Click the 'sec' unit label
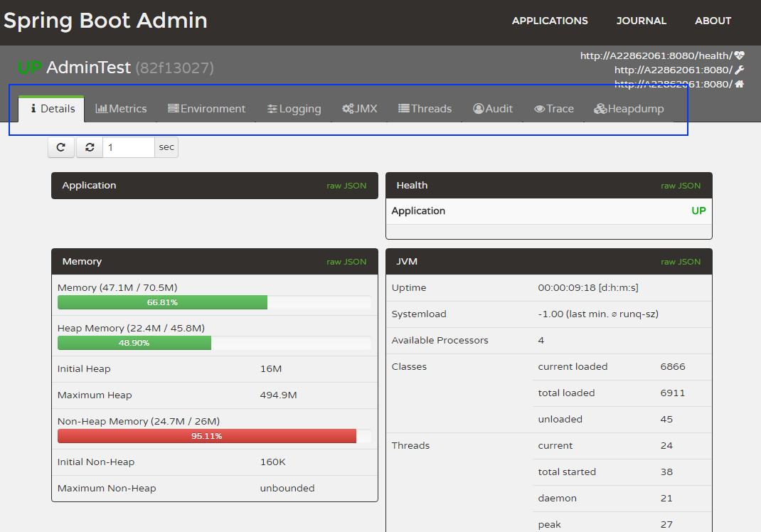This screenshot has width=761, height=532. point(166,147)
